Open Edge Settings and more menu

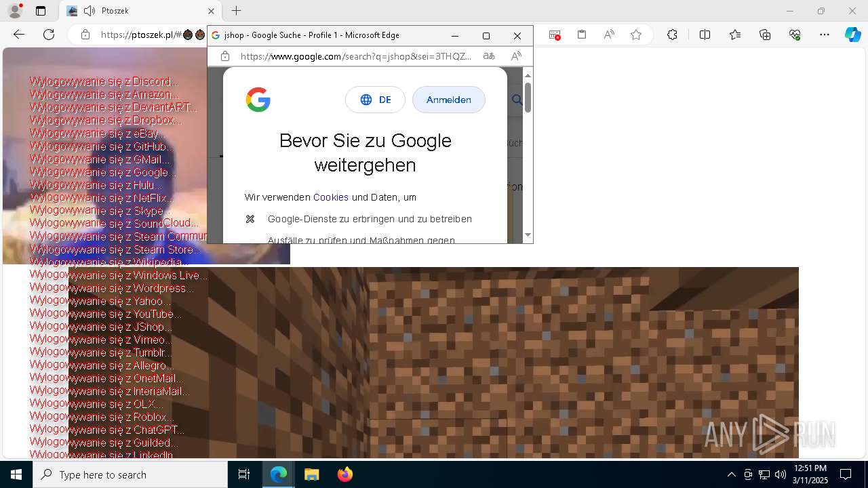coord(825,35)
